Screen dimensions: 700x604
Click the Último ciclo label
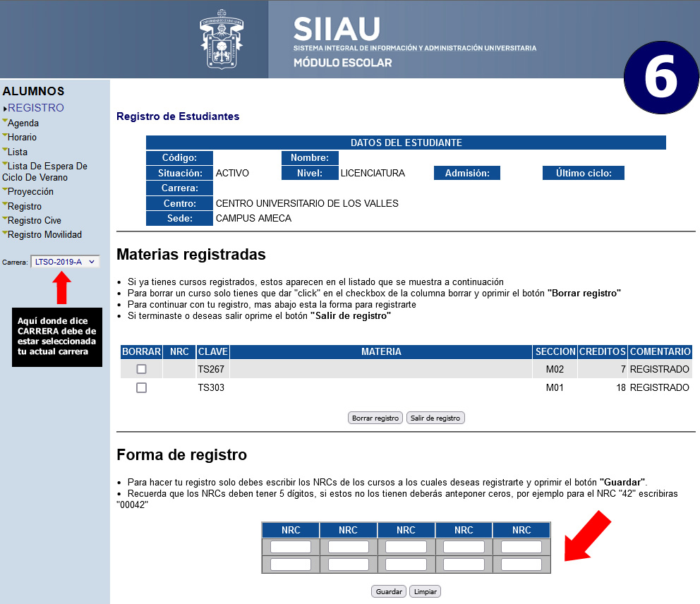pyautogui.click(x=584, y=173)
